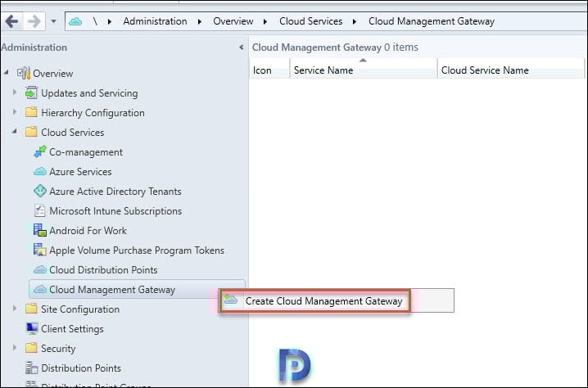Select Hierarchy Configuration tree item
Viewport: 588px width, 388px height.
pos(93,113)
